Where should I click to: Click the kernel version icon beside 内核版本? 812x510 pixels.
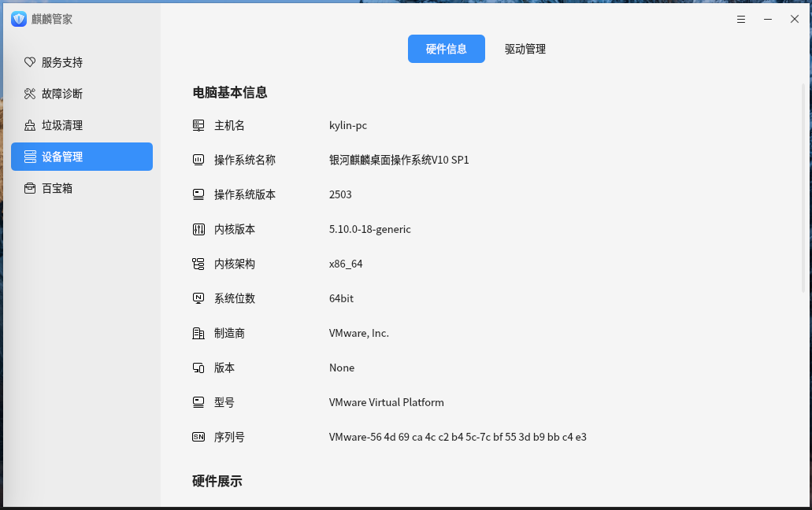pos(198,229)
